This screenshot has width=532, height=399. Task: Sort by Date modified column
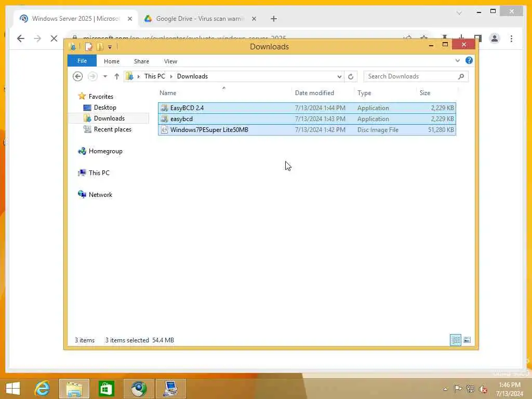314,93
